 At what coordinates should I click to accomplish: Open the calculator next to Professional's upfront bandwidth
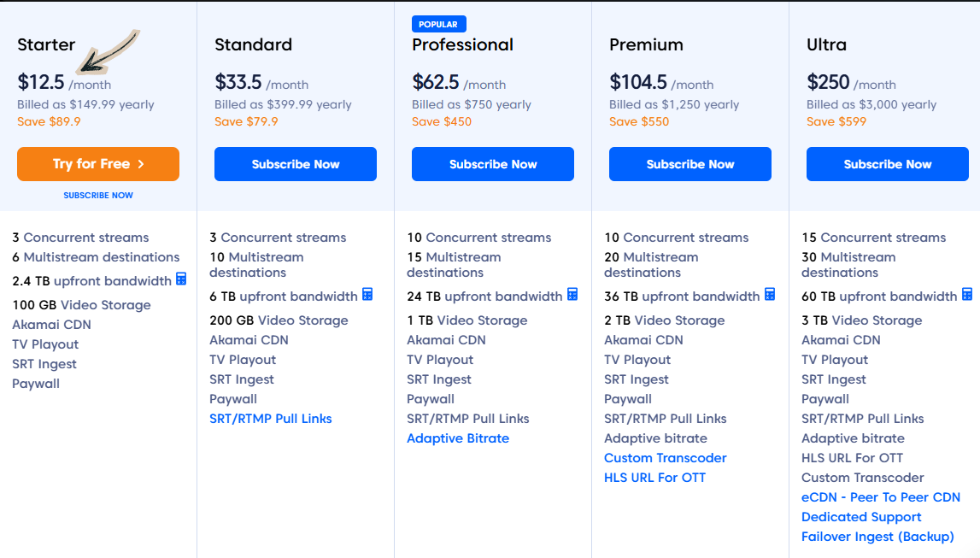click(x=571, y=296)
